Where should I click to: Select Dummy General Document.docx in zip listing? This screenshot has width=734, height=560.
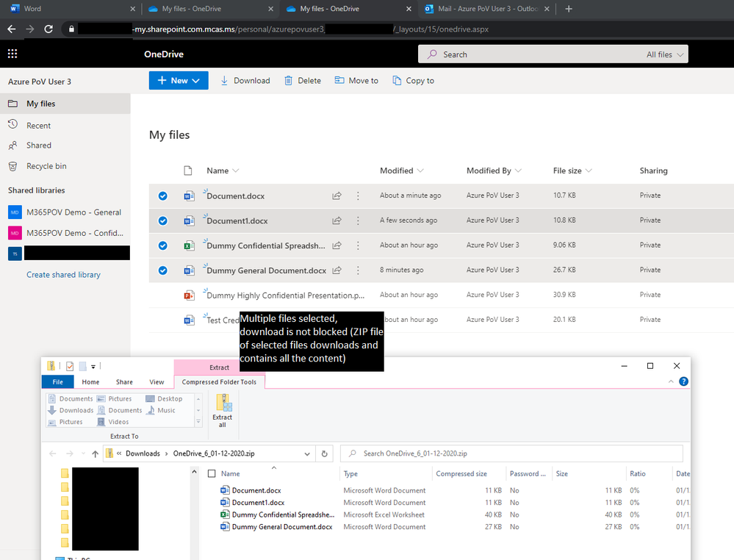(282, 527)
